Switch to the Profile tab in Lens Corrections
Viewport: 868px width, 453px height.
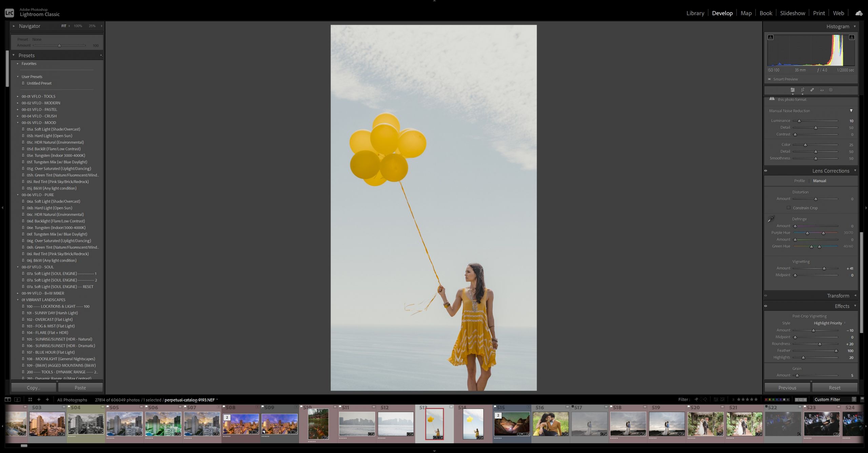tap(799, 181)
